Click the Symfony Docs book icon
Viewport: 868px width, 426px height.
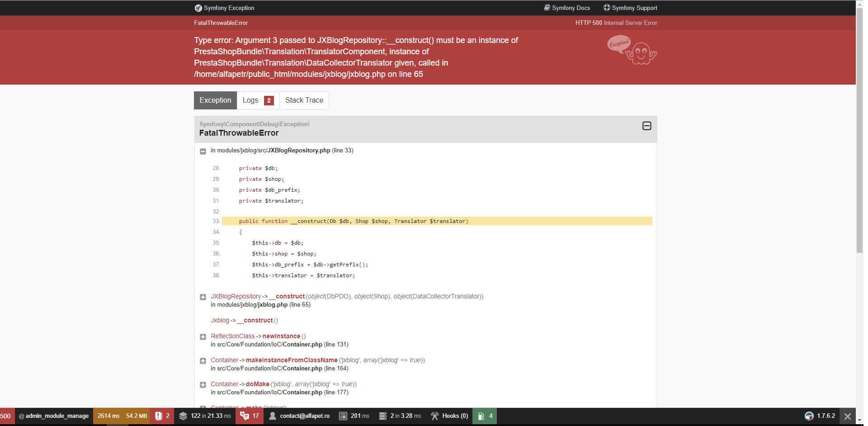547,8
